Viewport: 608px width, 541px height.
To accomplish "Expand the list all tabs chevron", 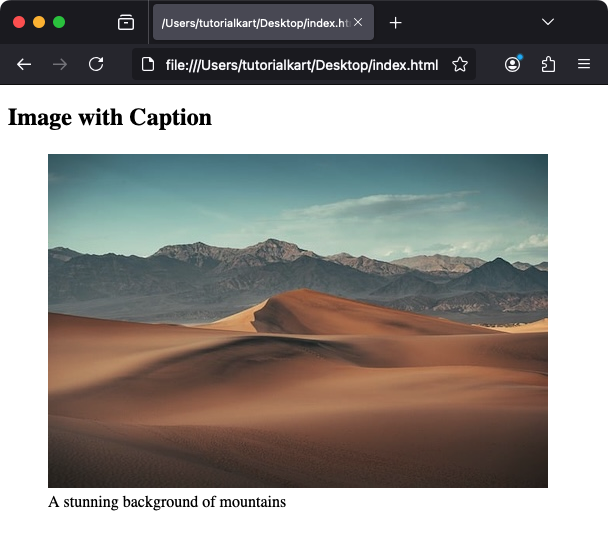I will click(x=548, y=22).
